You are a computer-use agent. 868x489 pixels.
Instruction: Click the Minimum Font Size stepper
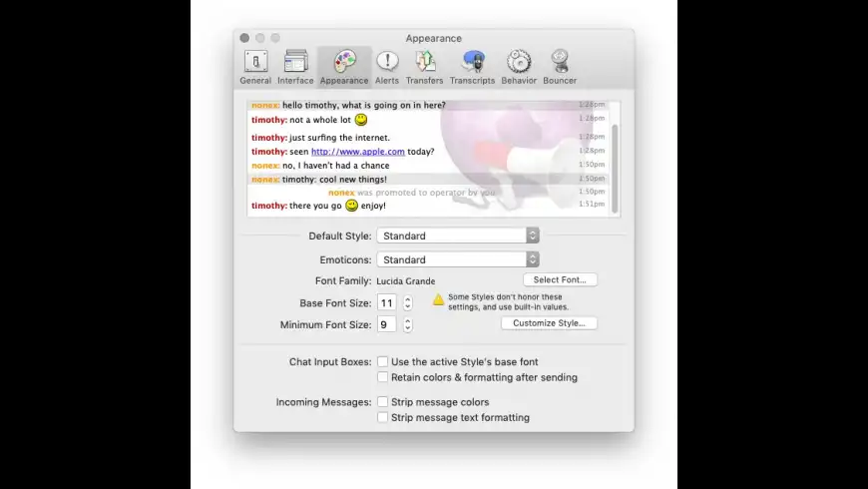407,324
